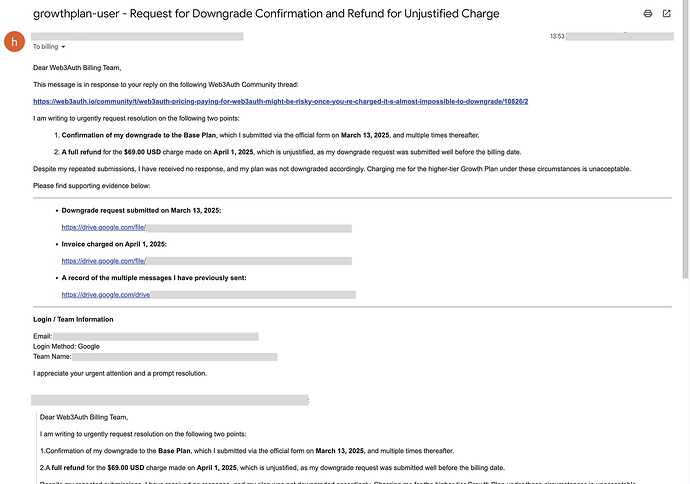Image resolution: width=690 pixels, height=484 pixels.
Task: Click 'A record of the multiple messages' bullet text
Action: 154,278
